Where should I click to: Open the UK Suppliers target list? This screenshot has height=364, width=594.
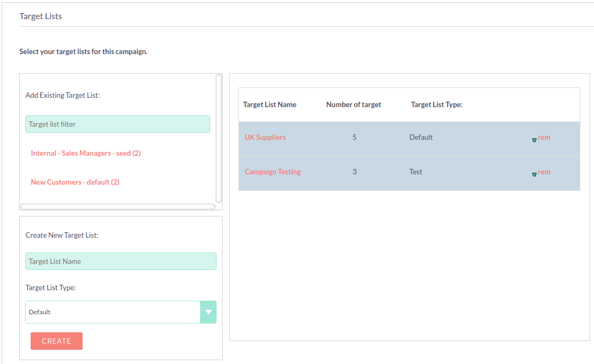[x=265, y=138]
